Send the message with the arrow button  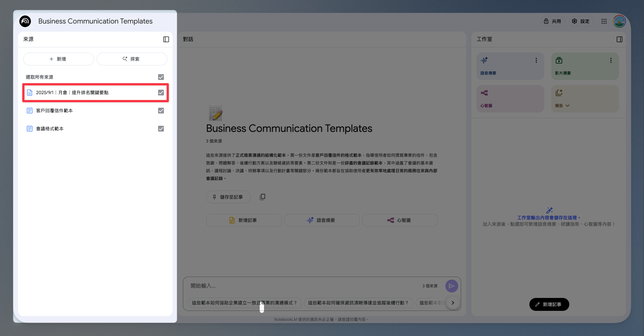click(x=452, y=286)
